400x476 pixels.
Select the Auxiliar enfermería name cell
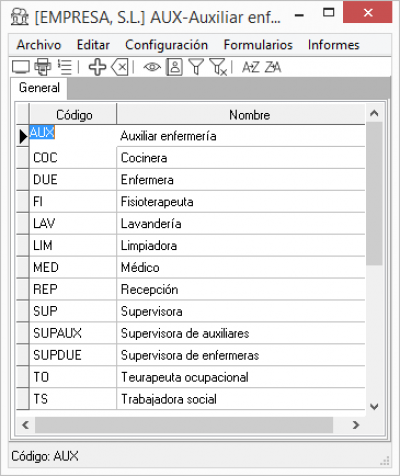coord(241,136)
